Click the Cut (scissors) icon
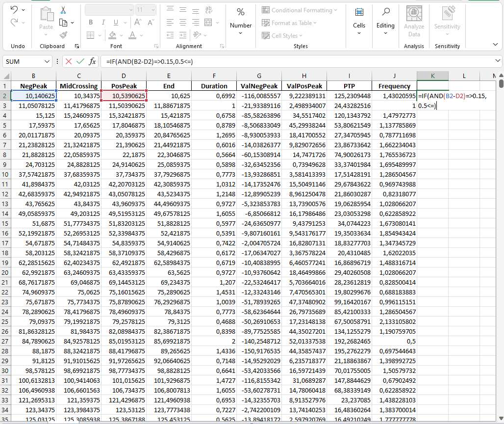This screenshot has height=424, width=504. (62, 10)
